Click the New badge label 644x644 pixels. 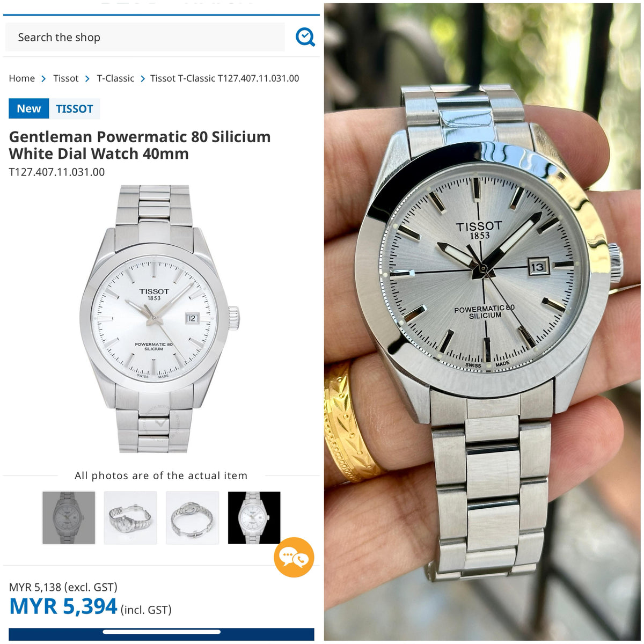tap(29, 108)
